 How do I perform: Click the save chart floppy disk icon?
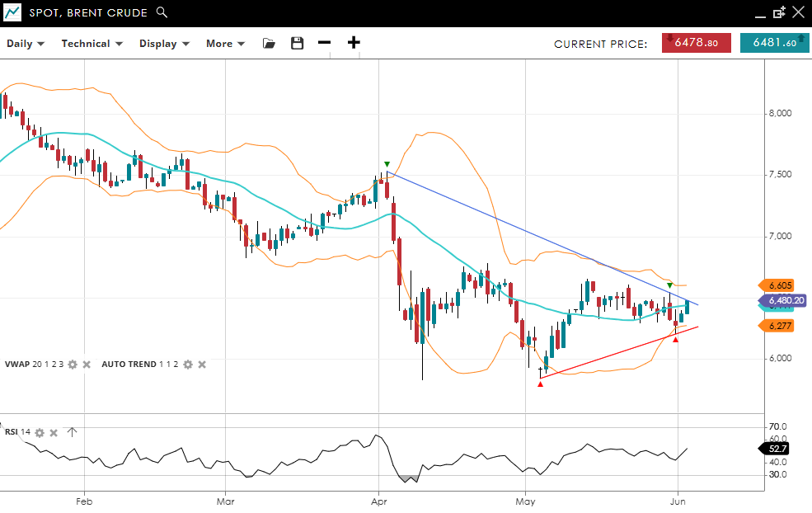pyautogui.click(x=298, y=43)
